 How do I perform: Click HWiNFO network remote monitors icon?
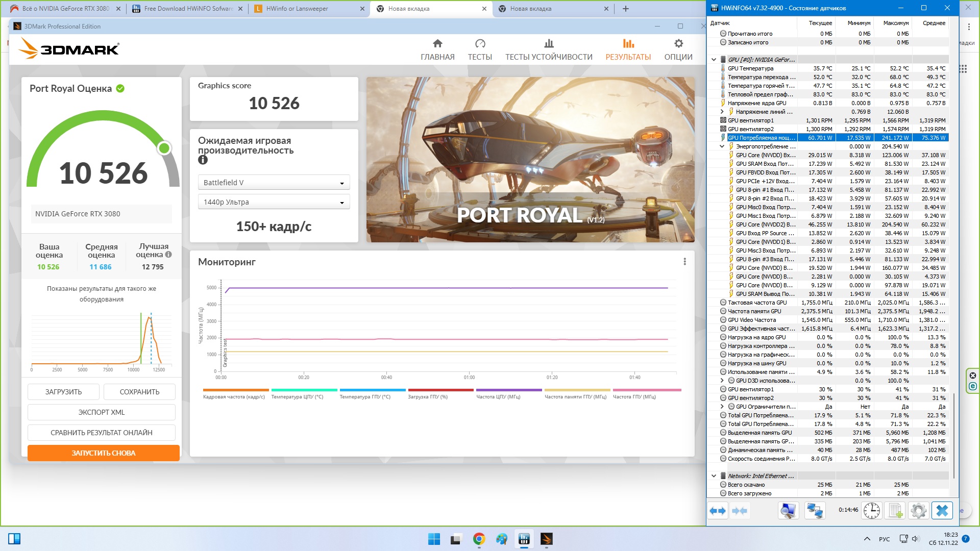pyautogui.click(x=815, y=510)
